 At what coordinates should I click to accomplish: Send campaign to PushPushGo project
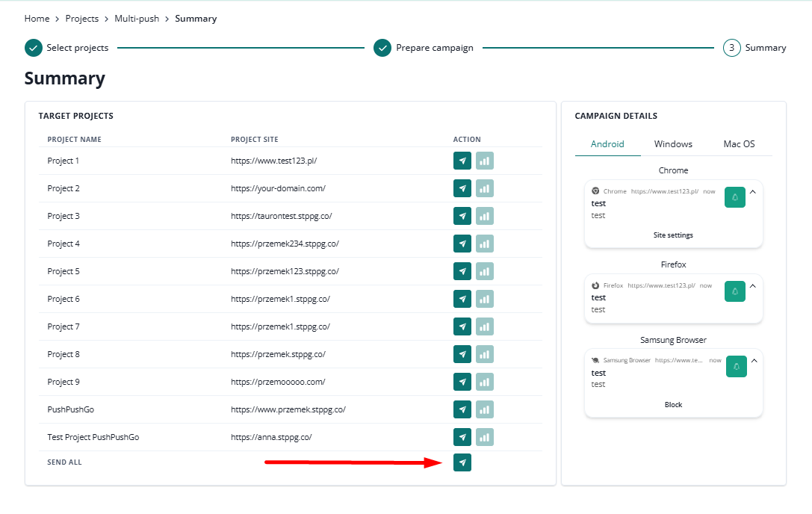(462, 409)
